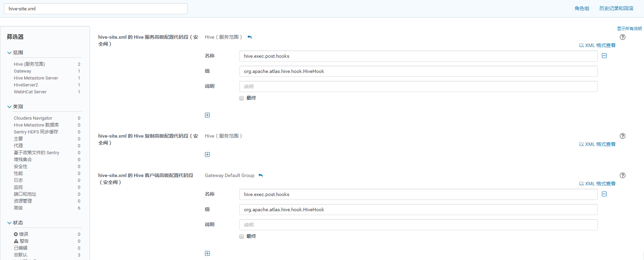Edit the Gateway property name field
644x260 pixels.
click(x=418, y=194)
